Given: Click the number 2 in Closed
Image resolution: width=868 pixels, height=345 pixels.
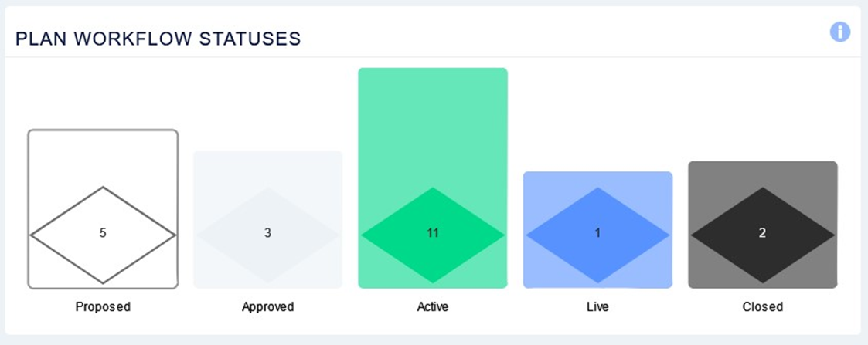Looking at the screenshot, I should (763, 233).
